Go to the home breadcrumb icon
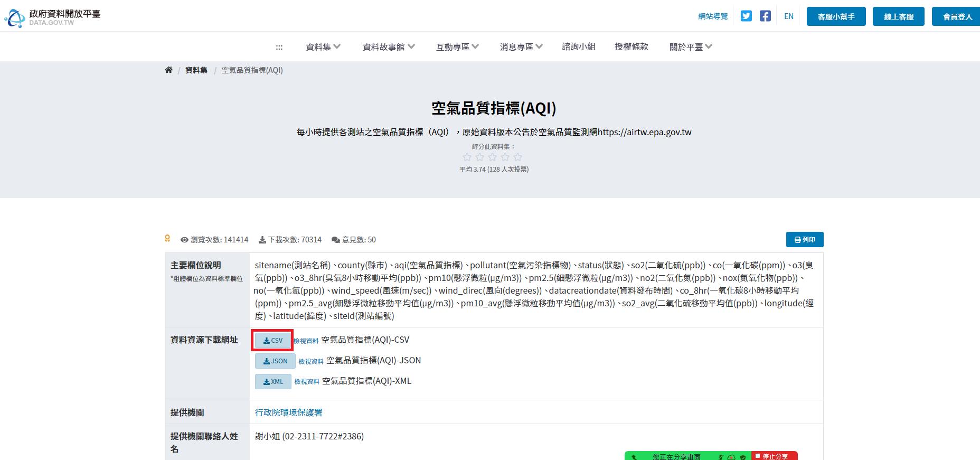Image resolution: width=980 pixels, height=460 pixels. [168, 70]
